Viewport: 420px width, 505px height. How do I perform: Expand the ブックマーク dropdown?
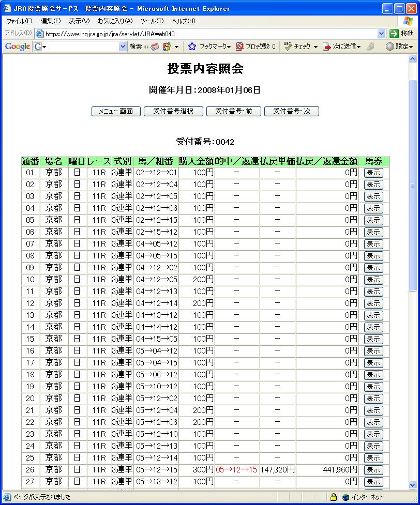[x=229, y=47]
